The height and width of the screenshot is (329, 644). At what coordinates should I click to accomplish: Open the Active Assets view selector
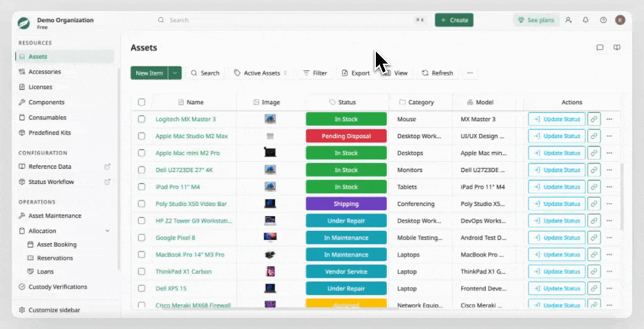[261, 73]
